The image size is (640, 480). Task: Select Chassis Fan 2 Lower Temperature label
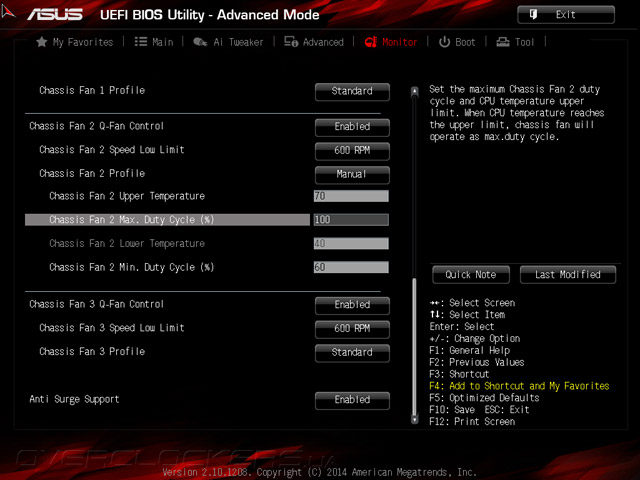point(127,244)
